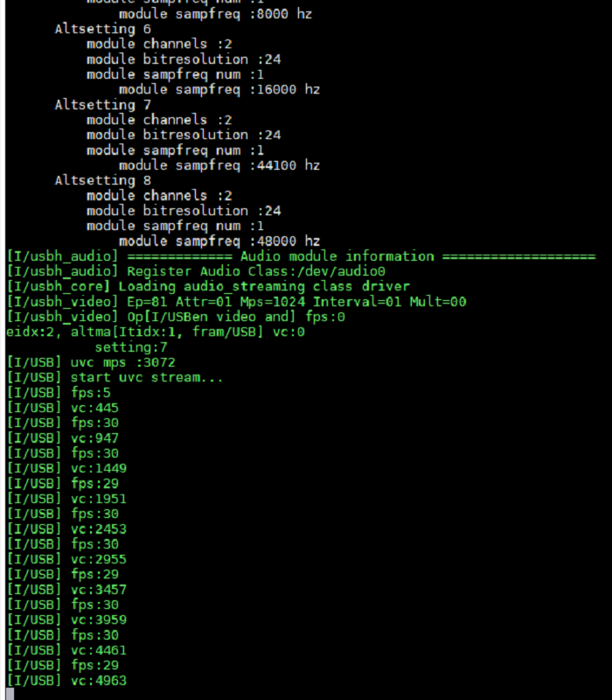Click the 'Ep=81 Attr=01 Mps=1024' log line
The image size is (612, 700).
tap(236, 302)
